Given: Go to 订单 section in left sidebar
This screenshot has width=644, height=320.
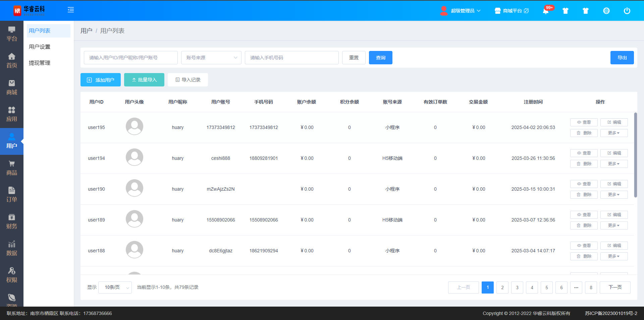Looking at the screenshot, I should tap(12, 195).
